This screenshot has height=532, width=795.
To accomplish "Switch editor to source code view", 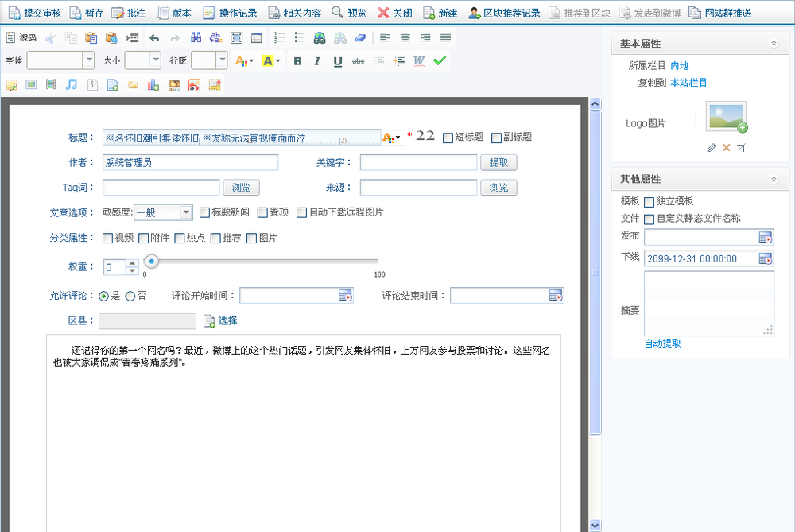I will coord(22,37).
